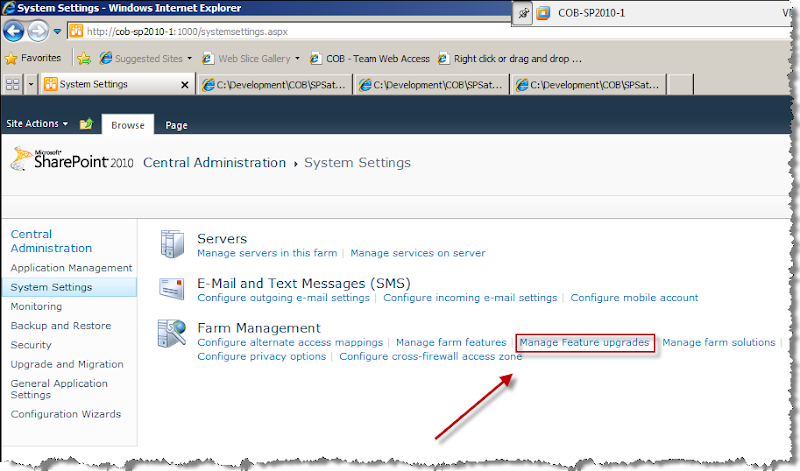Click the Farm Management section icon
800x471 pixels.
172,334
